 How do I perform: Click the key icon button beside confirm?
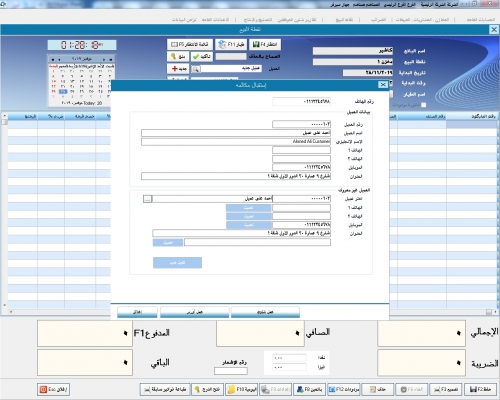coord(178,56)
